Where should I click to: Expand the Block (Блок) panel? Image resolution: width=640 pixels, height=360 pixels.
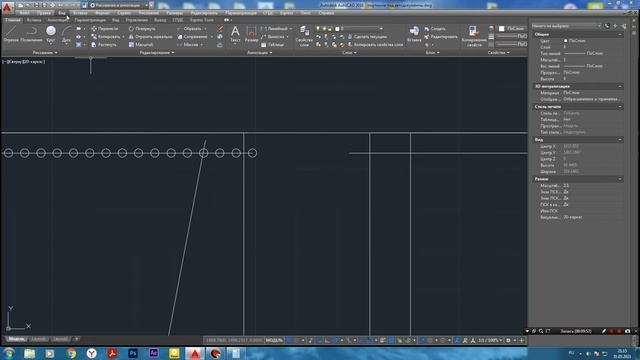(432, 53)
